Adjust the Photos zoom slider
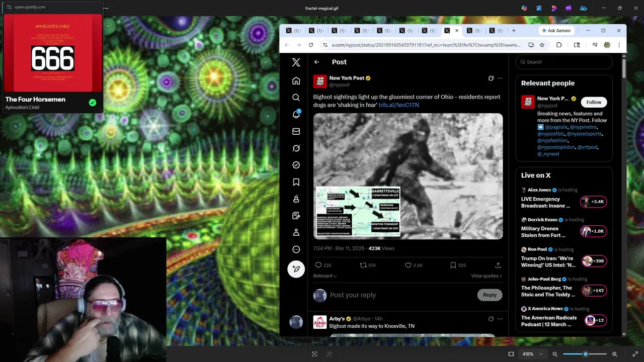This screenshot has width=644, height=362. [585, 354]
